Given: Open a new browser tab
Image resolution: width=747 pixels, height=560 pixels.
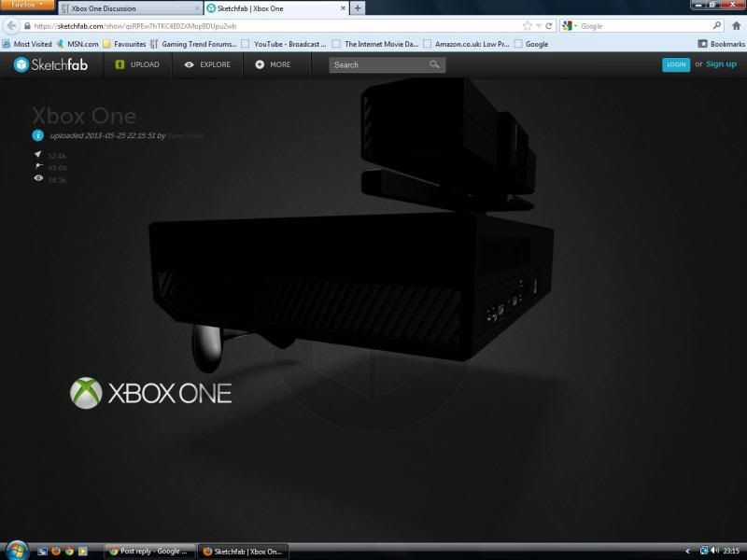Looking at the screenshot, I should 358,8.
